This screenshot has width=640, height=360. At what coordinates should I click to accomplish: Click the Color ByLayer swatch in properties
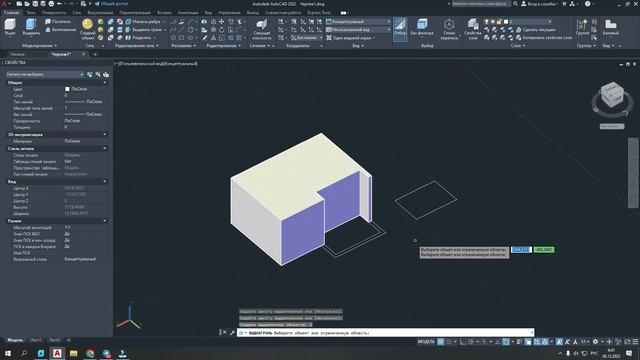point(67,89)
